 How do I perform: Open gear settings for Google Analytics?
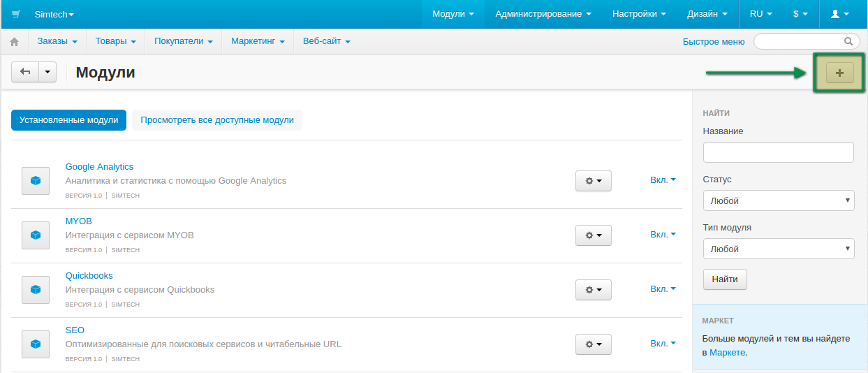(594, 181)
